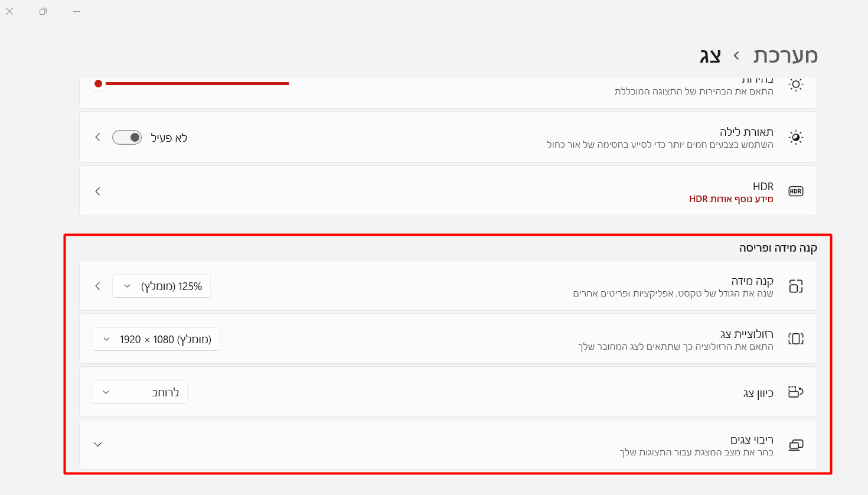Viewport: 868px width, 495px height.
Task: Toggle the Night light switch
Action: 127,138
